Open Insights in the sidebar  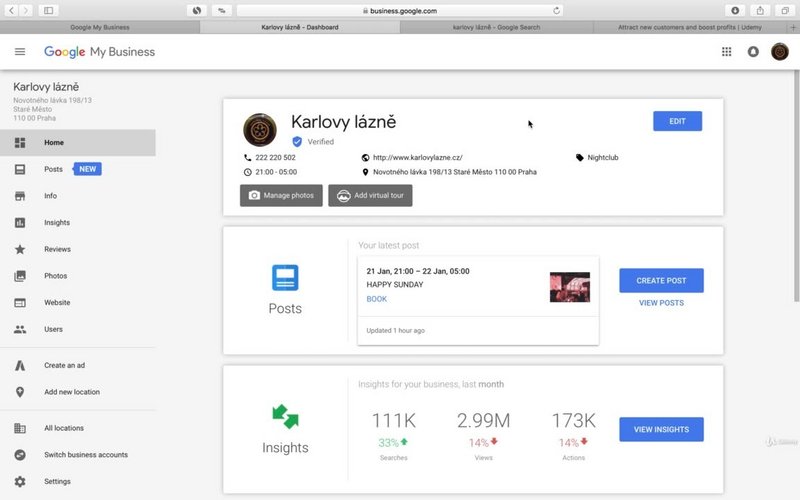[78, 222]
